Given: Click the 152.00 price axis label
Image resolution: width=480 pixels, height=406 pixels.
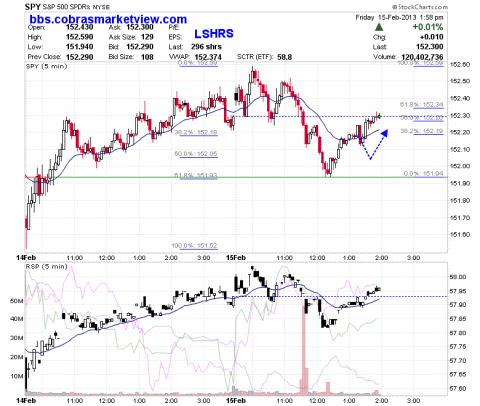Looking at the screenshot, I should pos(461,166).
